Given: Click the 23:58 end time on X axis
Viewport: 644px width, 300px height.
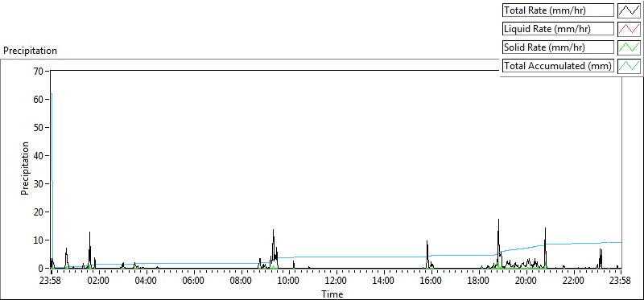Looking at the screenshot, I should 621,282.
